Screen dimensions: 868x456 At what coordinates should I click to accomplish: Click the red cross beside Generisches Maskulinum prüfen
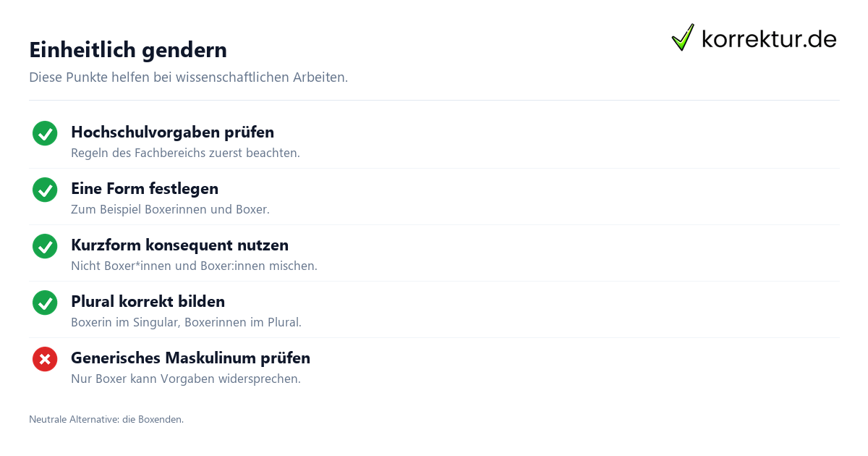45,359
